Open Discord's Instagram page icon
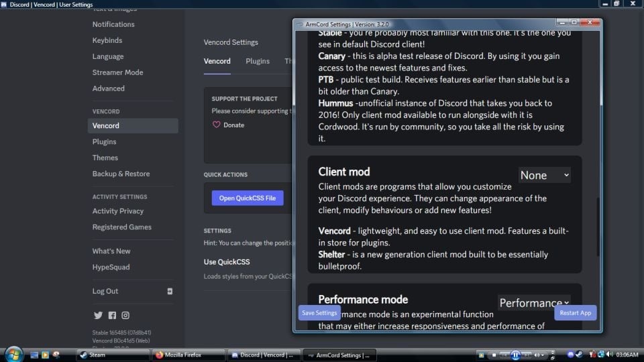644x362 pixels. 125,316
